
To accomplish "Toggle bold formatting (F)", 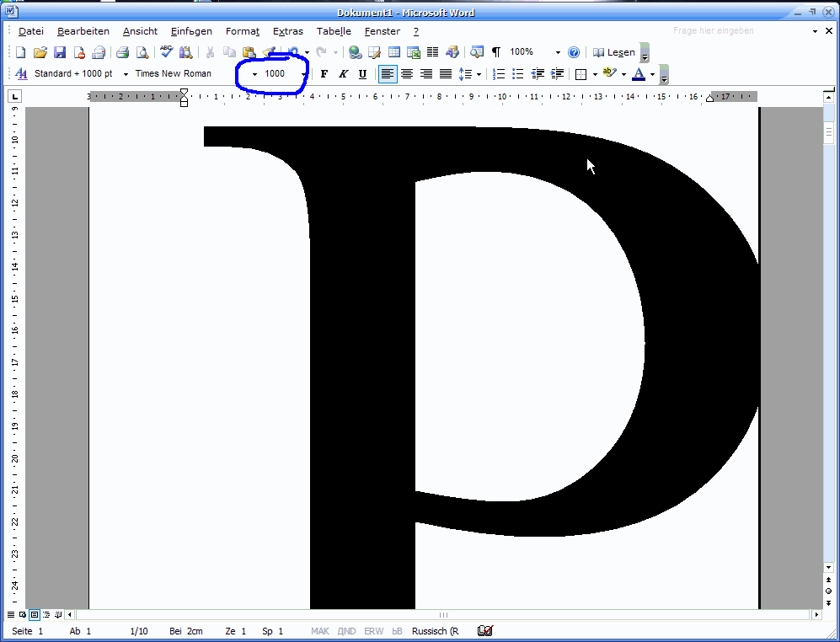I will (324, 74).
